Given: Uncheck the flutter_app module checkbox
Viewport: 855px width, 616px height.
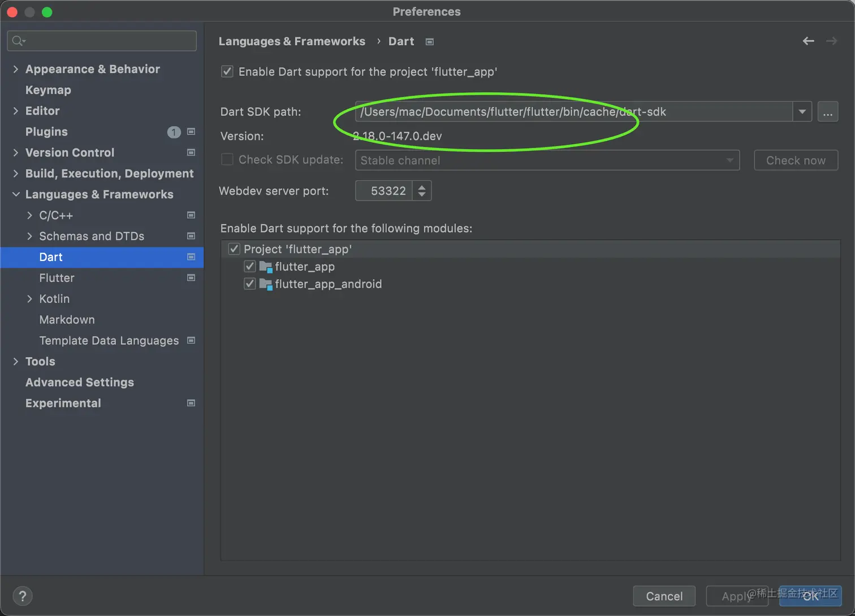Looking at the screenshot, I should tap(250, 267).
